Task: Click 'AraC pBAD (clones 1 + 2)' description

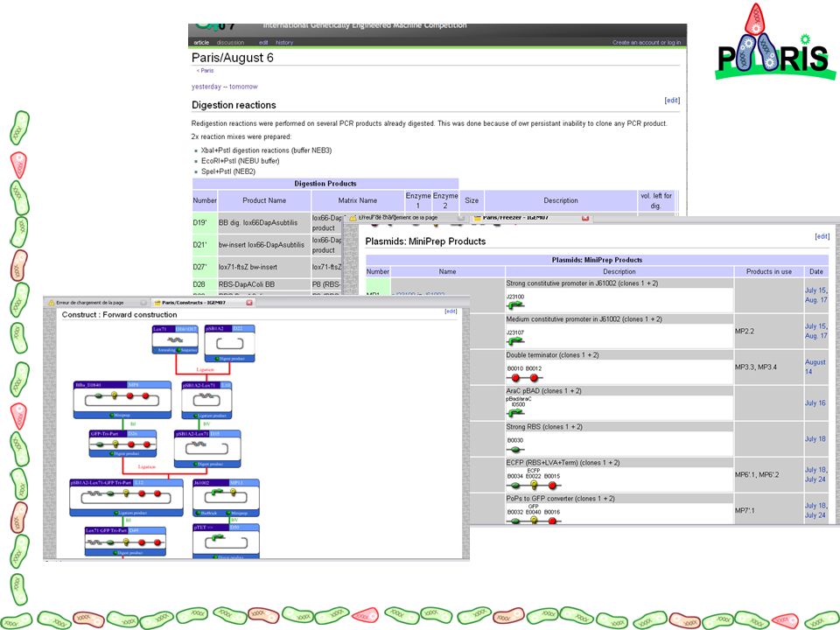Action: 544,391
